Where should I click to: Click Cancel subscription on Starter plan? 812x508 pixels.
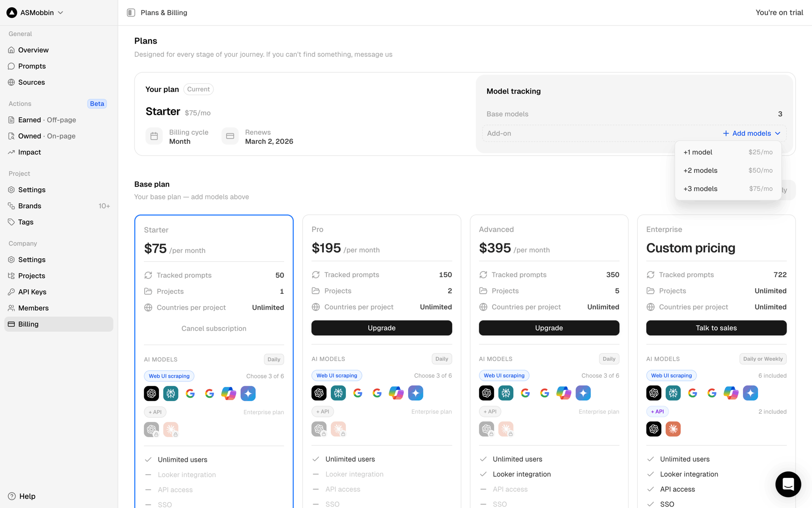pyautogui.click(x=214, y=329)
